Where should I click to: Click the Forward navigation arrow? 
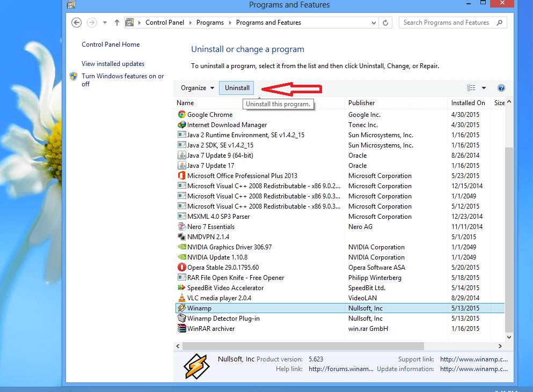coord(92,23)
